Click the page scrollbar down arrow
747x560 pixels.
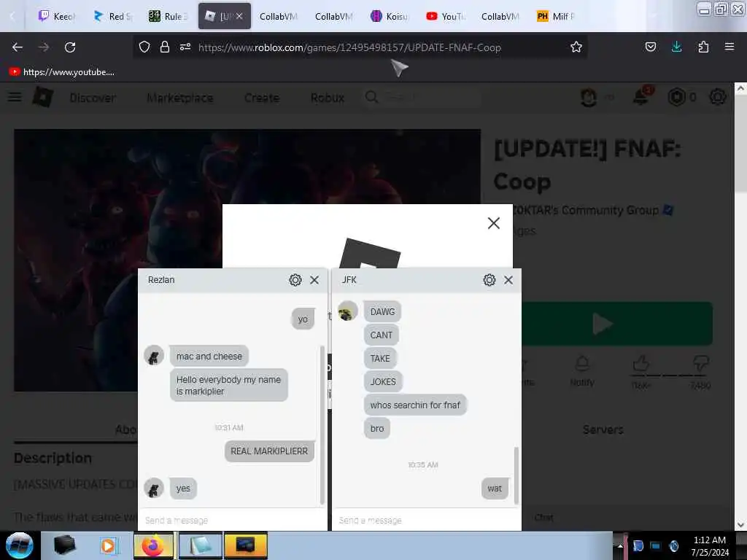click(x=740, y=525)
